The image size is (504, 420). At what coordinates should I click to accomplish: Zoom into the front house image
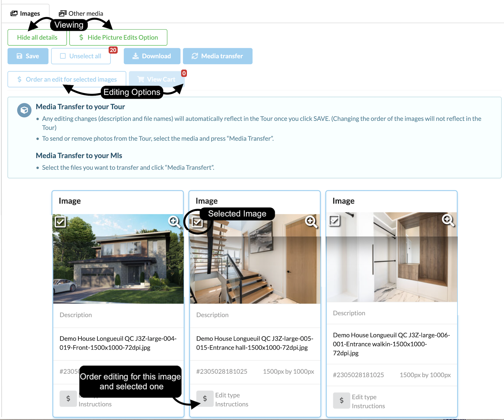[x=174, y=221]
